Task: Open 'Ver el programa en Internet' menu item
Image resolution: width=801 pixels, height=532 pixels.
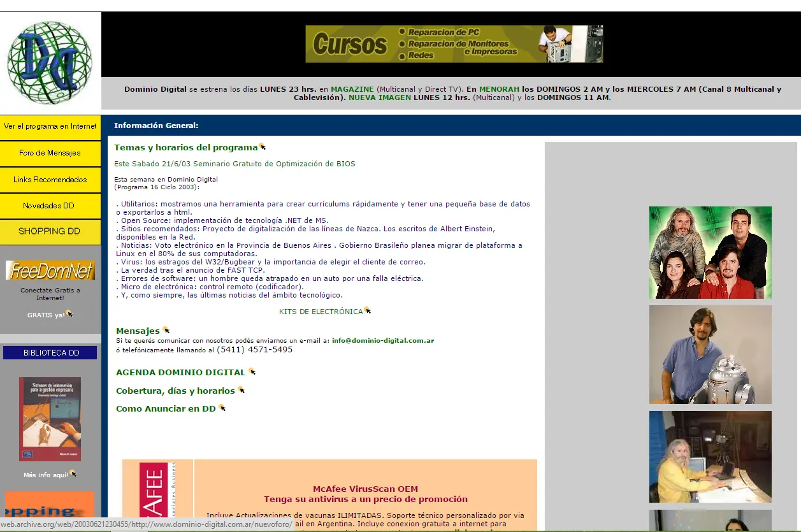Action: point(50,127)
